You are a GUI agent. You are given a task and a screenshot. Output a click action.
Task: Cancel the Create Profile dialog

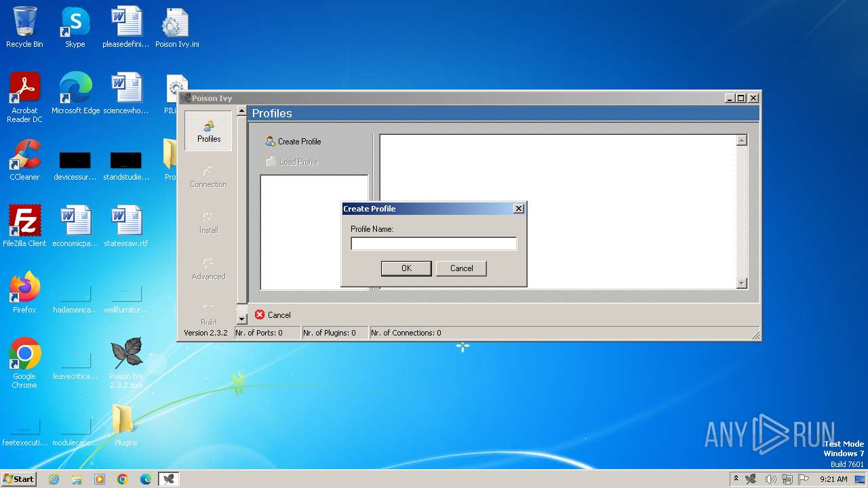coord(462,268)
